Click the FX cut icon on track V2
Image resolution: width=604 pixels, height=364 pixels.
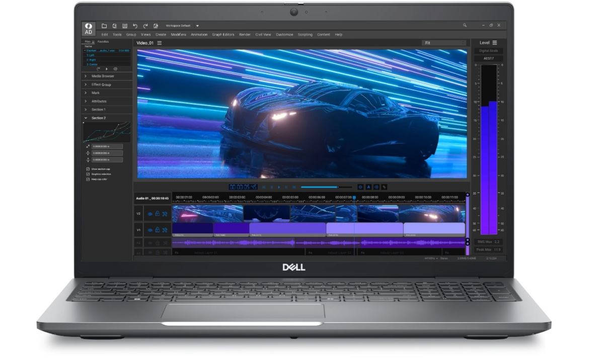point(165,214)
